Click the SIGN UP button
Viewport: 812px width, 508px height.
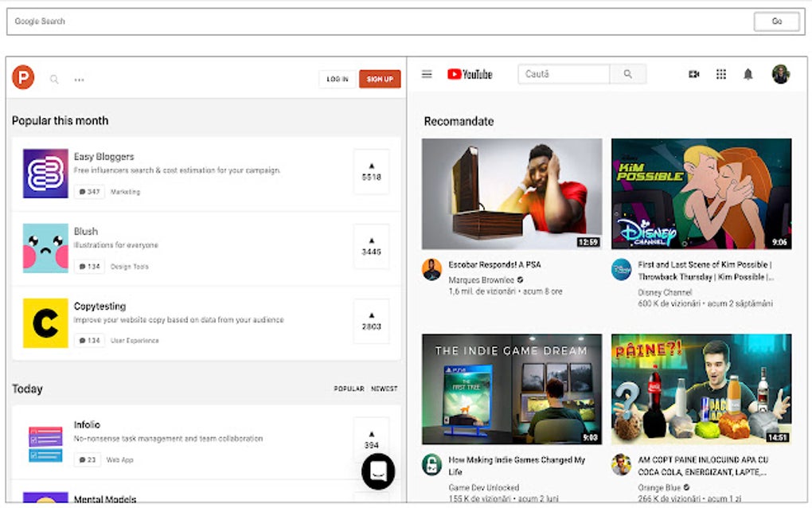click(381, 79)
